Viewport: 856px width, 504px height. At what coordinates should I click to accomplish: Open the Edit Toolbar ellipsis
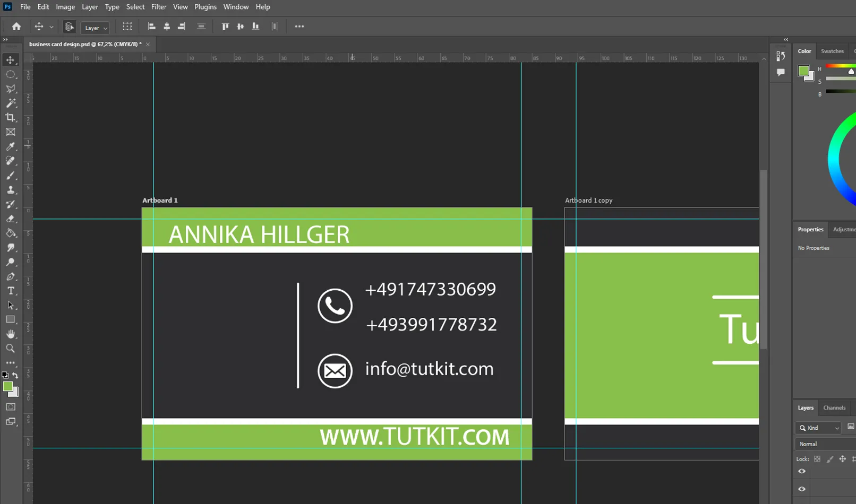[x=11, y=363]
